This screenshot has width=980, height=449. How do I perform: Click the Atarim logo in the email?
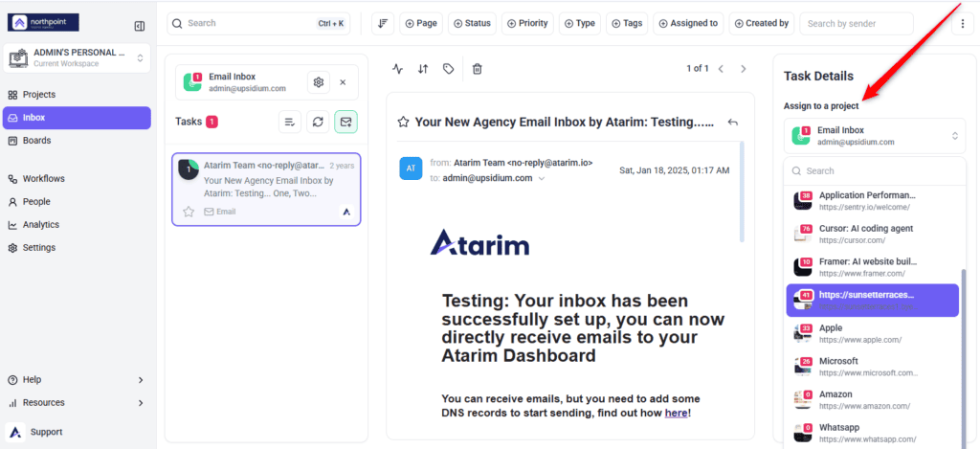point(479,242)
